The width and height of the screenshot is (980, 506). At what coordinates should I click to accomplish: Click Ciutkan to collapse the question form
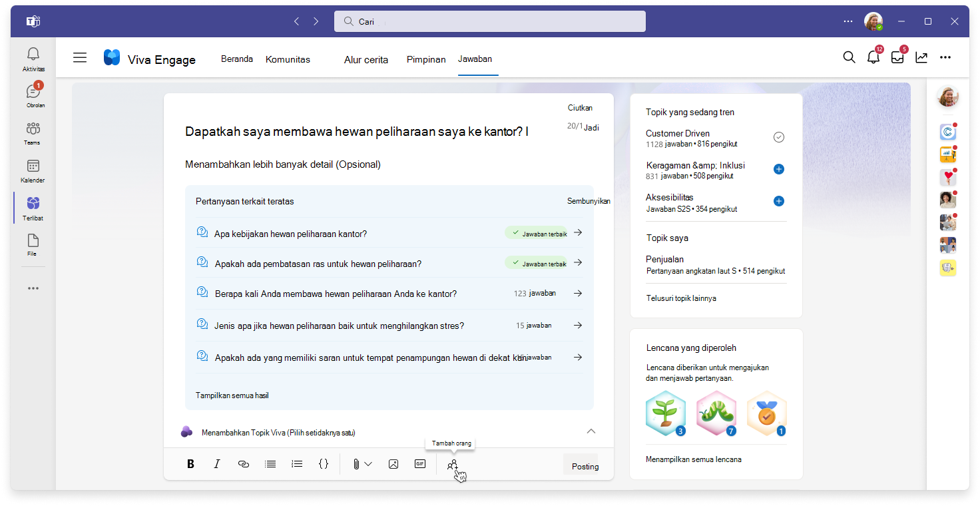pyautogui.click(x=580, y=108)
